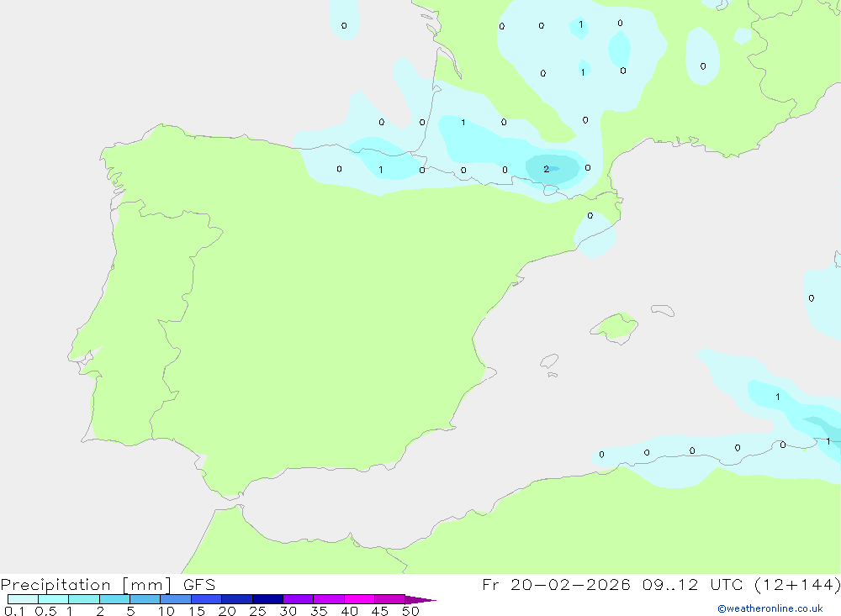Pick the 45–50 mm dark magenta legend swatch
Screen dimensions: 841x616
[390, 599]
